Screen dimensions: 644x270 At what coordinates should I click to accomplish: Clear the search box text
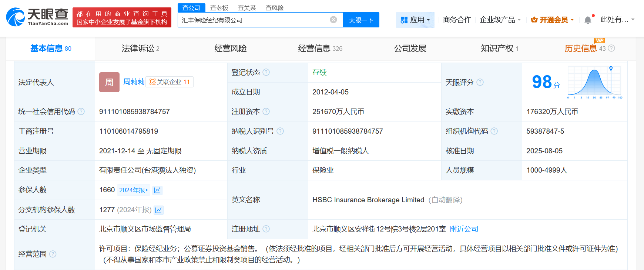click(x=333, y=20)
